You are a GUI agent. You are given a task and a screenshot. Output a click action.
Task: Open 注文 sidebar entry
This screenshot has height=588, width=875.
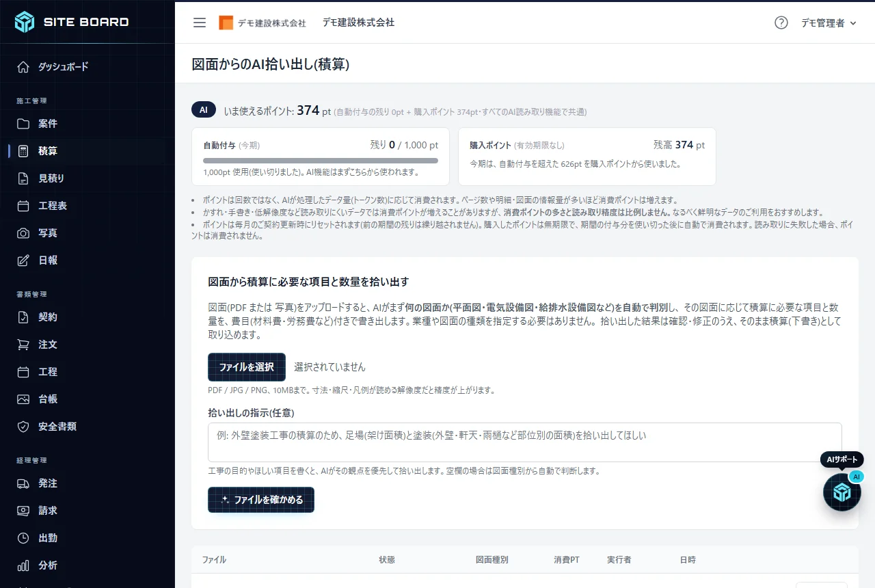pos(87,345)
